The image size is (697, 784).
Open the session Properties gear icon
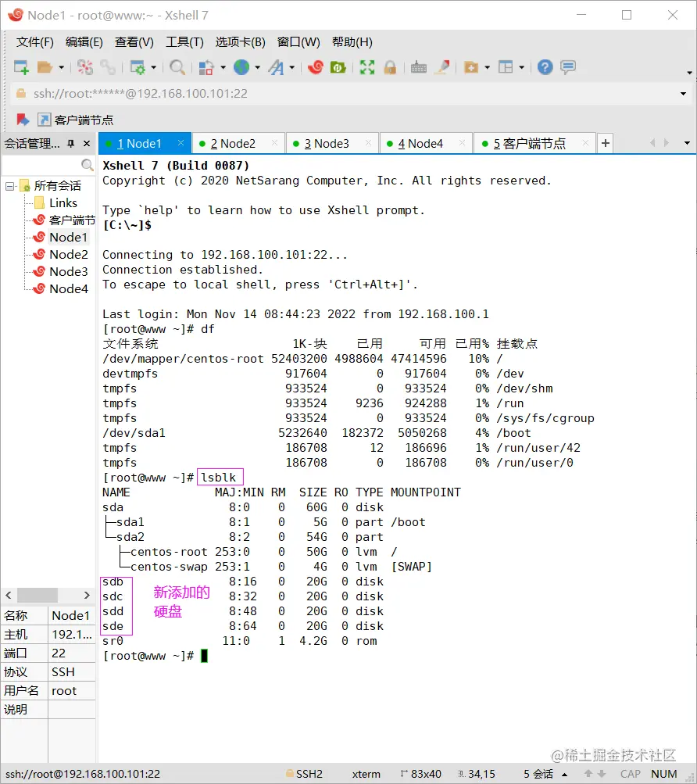[x=138, y=67]
